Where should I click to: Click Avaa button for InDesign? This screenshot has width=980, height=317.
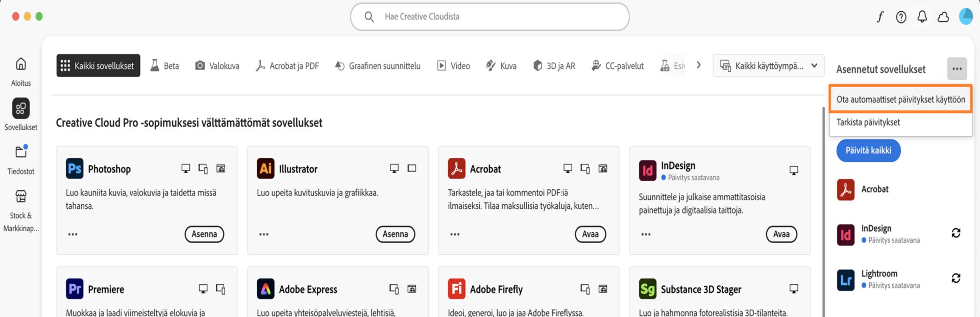[781, 234]
